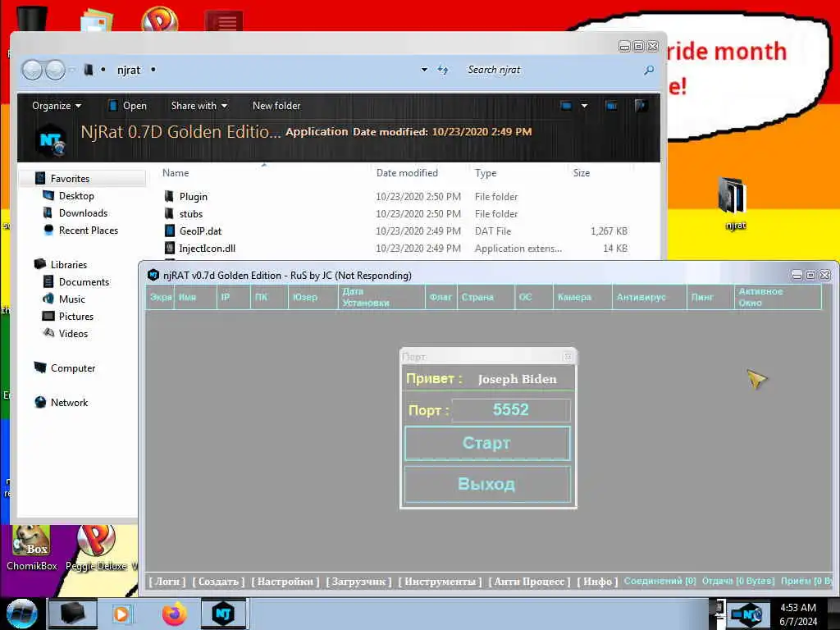Click the port number field showing 5552
Image resolution: width=840 pixels, height=630 pixels.
[x=510, y=410]
